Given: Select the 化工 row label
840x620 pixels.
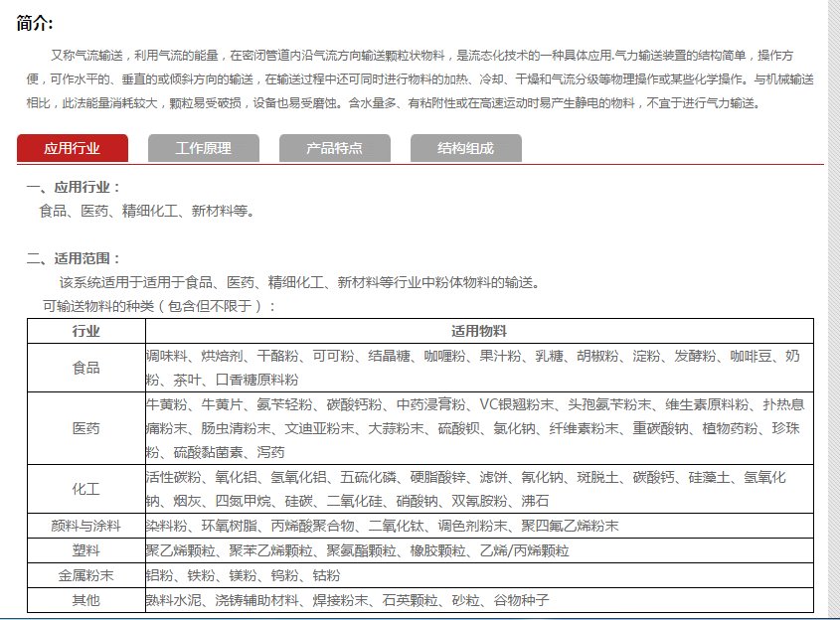Looking at the screenshot, I should 86,489.
